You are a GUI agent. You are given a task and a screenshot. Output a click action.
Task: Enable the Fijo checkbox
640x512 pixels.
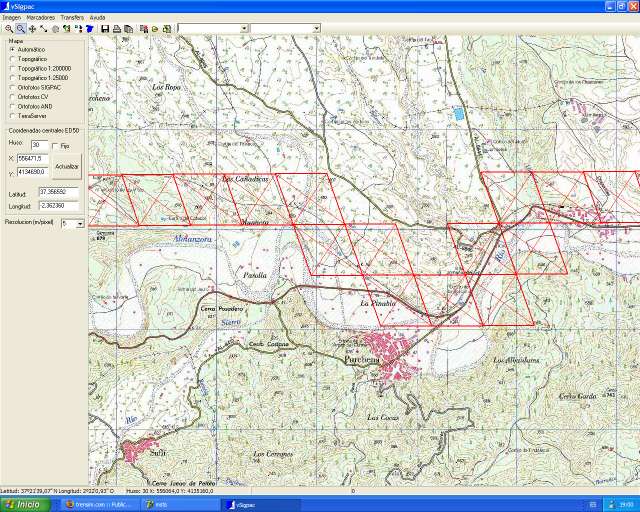click(x=55, y=145)
